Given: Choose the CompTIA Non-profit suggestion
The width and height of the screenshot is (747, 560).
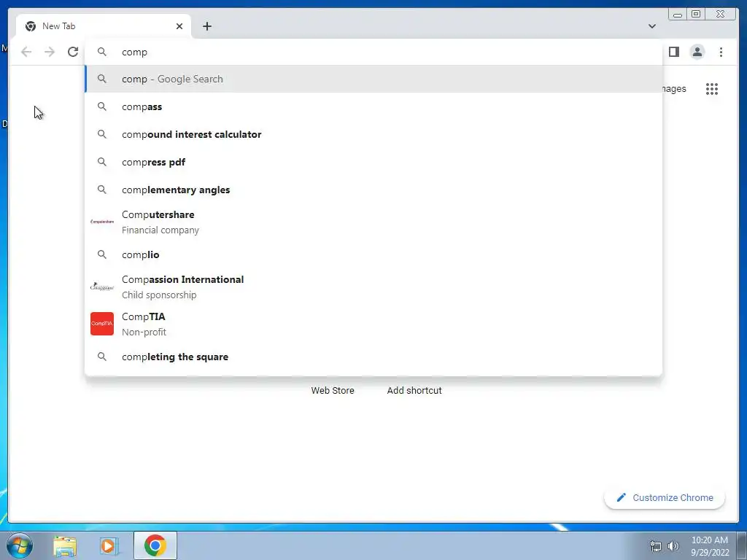Looking at the screenshot, I should [373, 324].
